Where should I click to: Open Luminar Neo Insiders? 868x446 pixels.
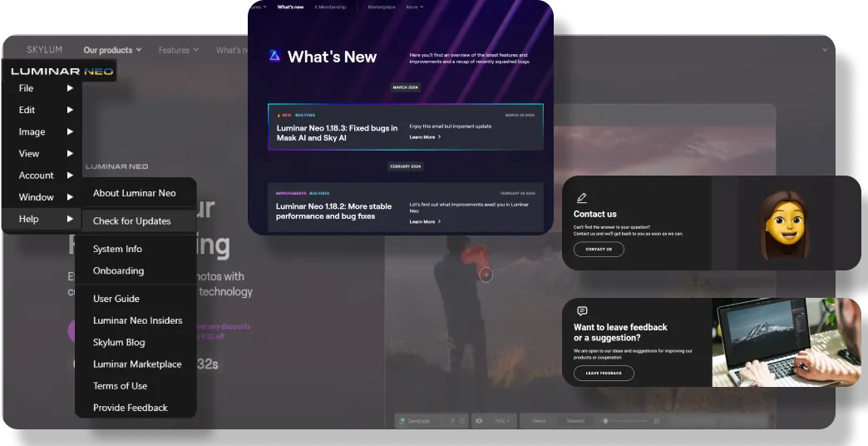point(138,320)
